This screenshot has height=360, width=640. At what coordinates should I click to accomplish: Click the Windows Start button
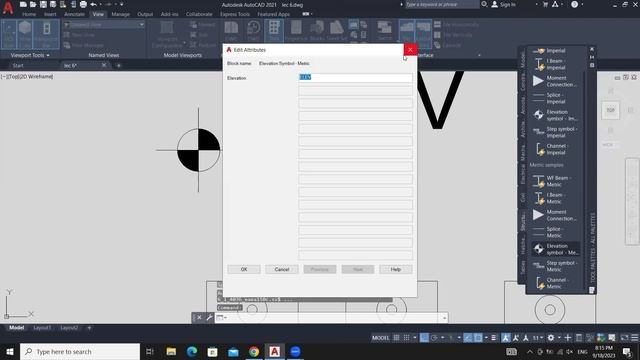[x=10, y=351]
